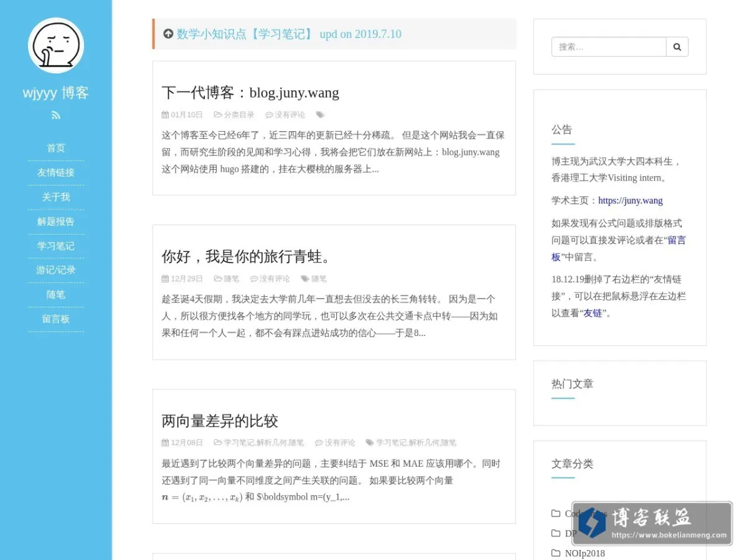Click the 12月29日 post date
The width and height of the screenshot is (747, 560).
[187, 279]
